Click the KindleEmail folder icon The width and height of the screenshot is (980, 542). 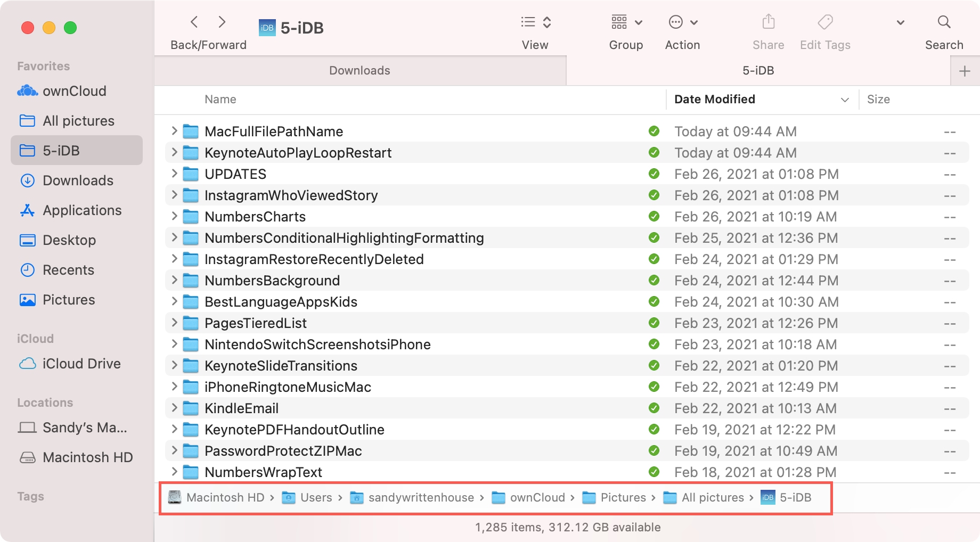click(191, 408)
